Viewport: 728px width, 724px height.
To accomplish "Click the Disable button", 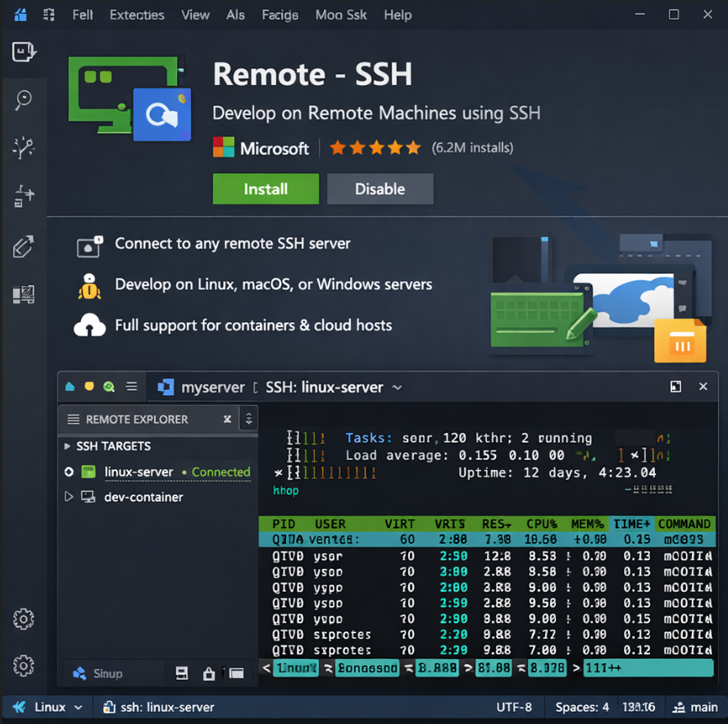I will click(380, 189).
